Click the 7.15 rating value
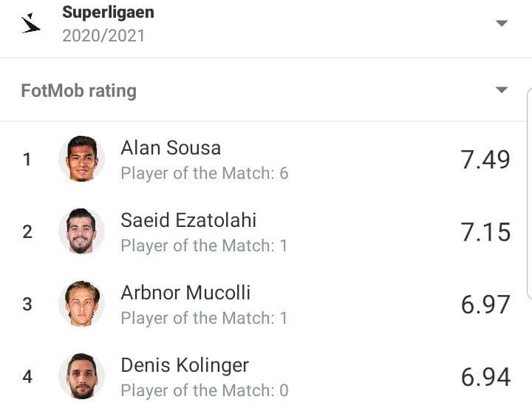The height and width of the screenshot is (411, 532). coord(485,232)
